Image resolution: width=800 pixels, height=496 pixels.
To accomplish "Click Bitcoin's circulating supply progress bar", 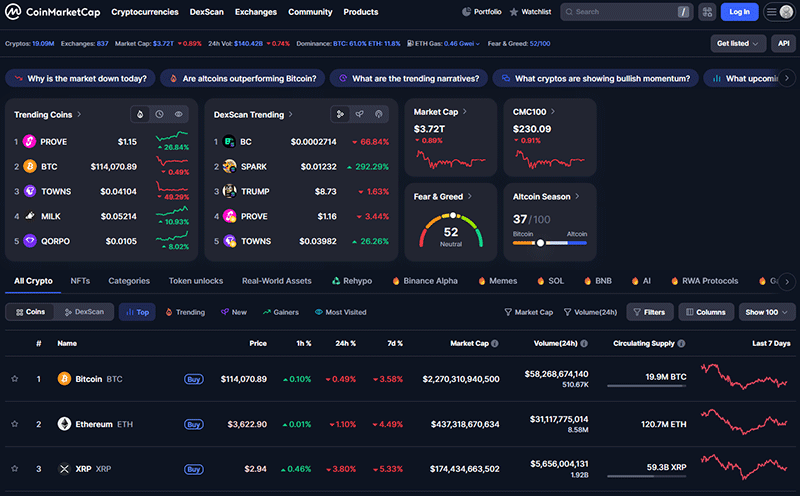I will (x=646, y=386).
